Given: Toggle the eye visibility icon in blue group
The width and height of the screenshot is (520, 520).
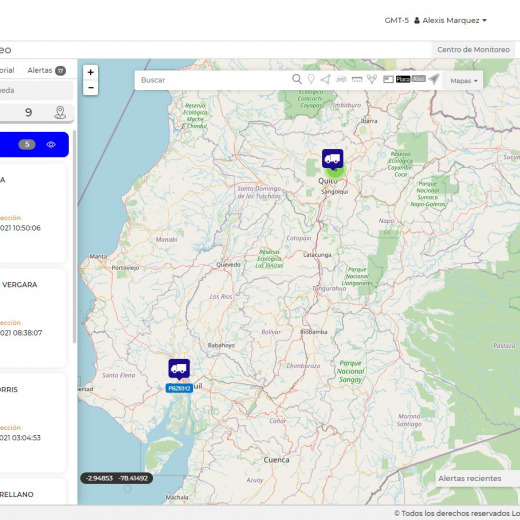Looking at the screenshot, I should pyautogui.click(x=51, y=144).
